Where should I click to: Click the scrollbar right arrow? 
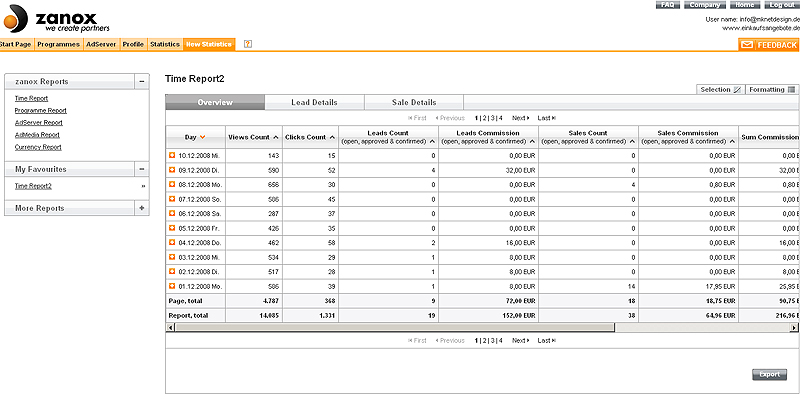pyautogui.click(x=794, y=327)
